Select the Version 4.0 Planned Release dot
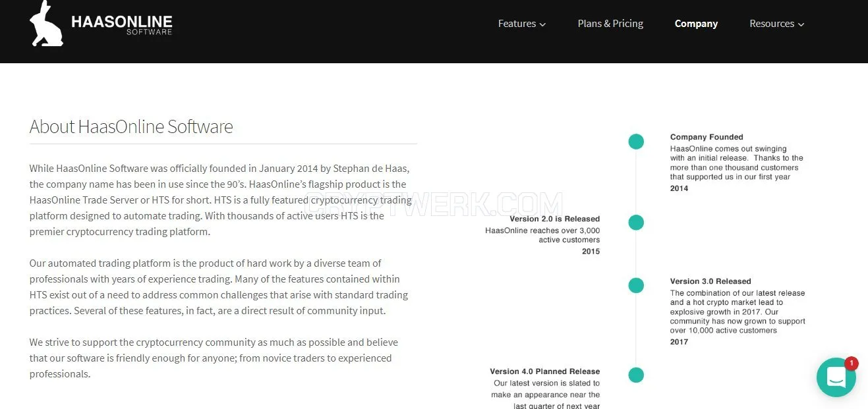This screenshot has width=868, height=409. (636, 375)
